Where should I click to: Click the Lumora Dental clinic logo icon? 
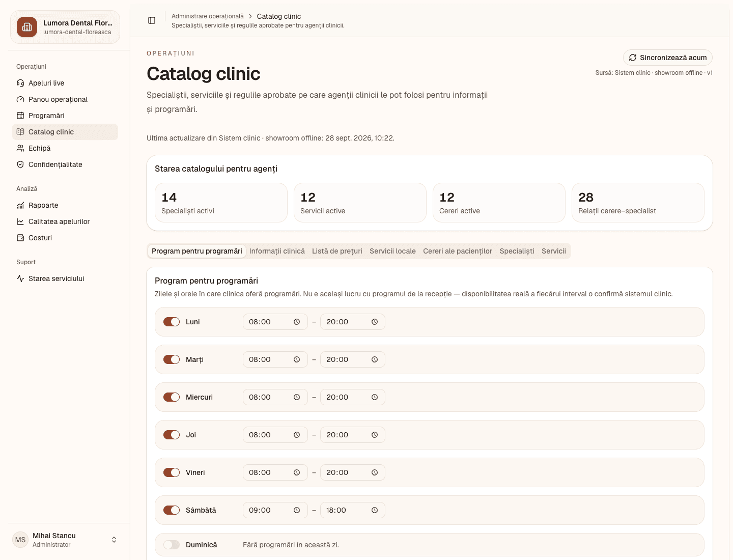(27, 27)
